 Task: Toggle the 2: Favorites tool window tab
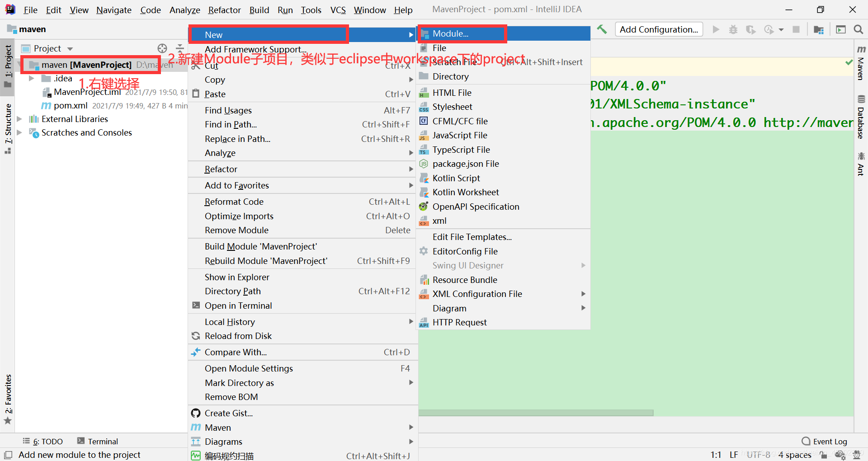tap(8, 399)
